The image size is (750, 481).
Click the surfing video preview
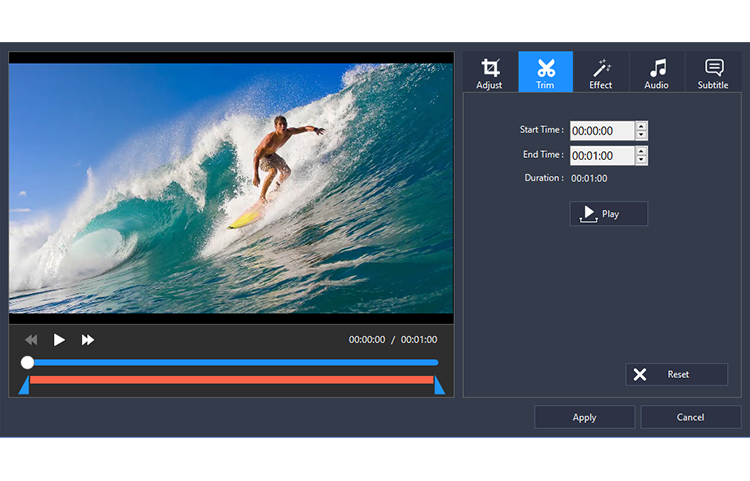click(x=232, y=188)
